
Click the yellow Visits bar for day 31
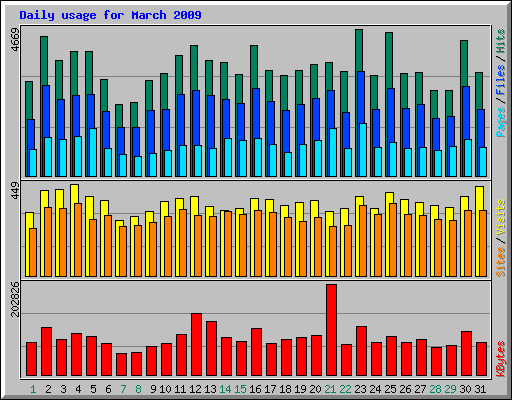click(480, 198)
